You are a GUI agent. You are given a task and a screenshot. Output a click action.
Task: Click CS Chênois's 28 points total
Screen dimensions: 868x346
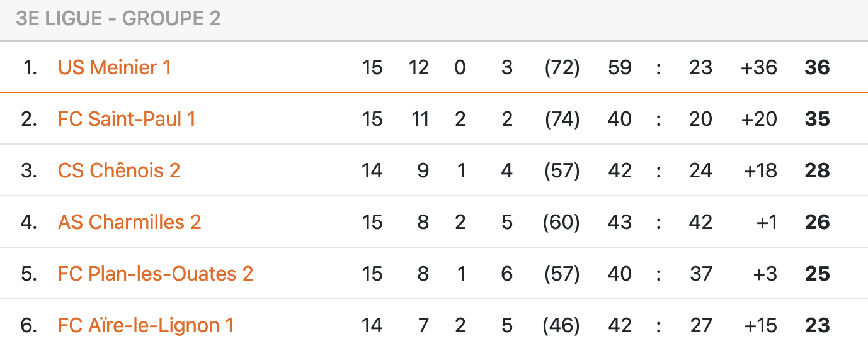click(x=817, y=170)
